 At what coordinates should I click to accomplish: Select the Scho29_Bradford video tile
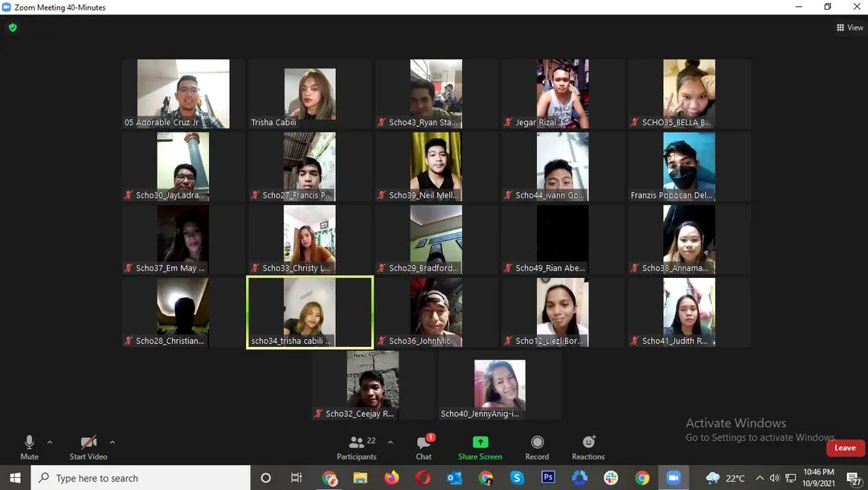click(436, 239)
